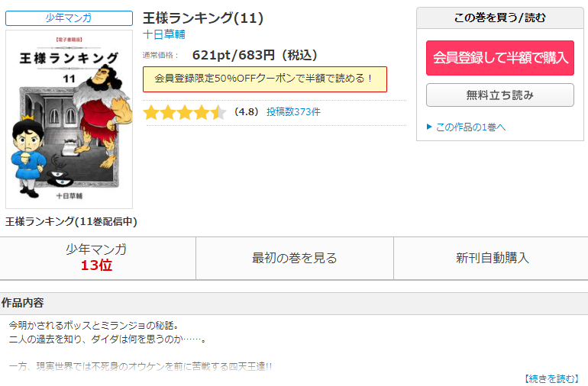Click the title 王様ランキング(11)
588x386 pixels.
coord(203,18)
